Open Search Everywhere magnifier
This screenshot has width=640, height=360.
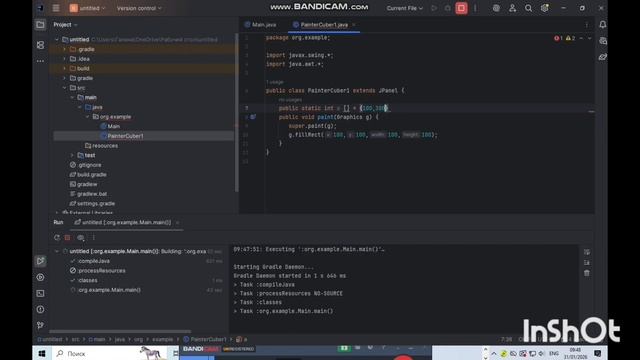click(x=528, y=8)
